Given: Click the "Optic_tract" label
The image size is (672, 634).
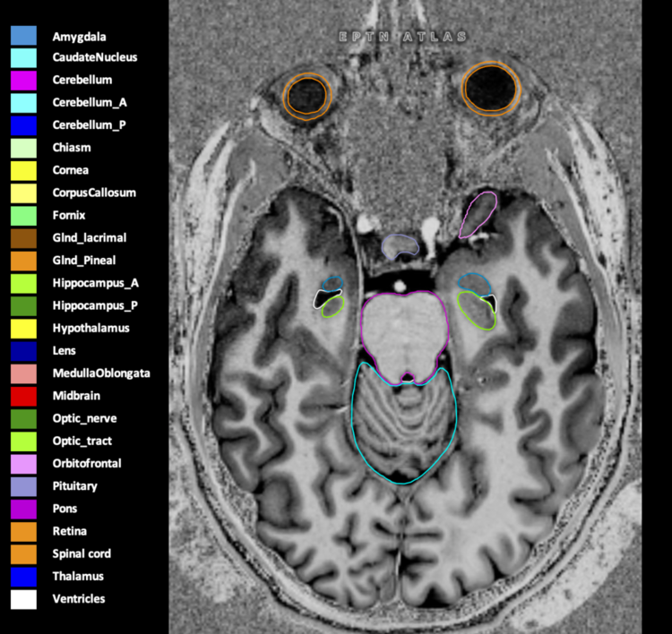Looking at the screenshot, I should click(x=82, y=441).
